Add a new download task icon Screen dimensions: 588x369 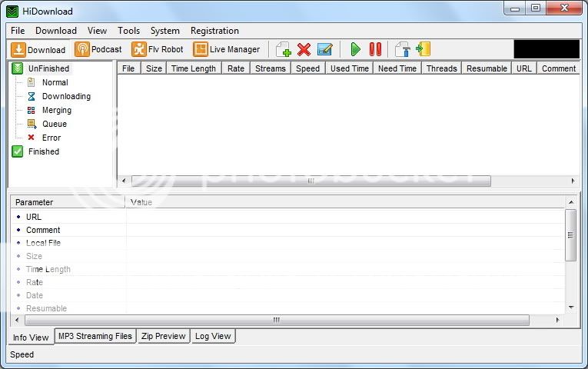click(283, 49)
